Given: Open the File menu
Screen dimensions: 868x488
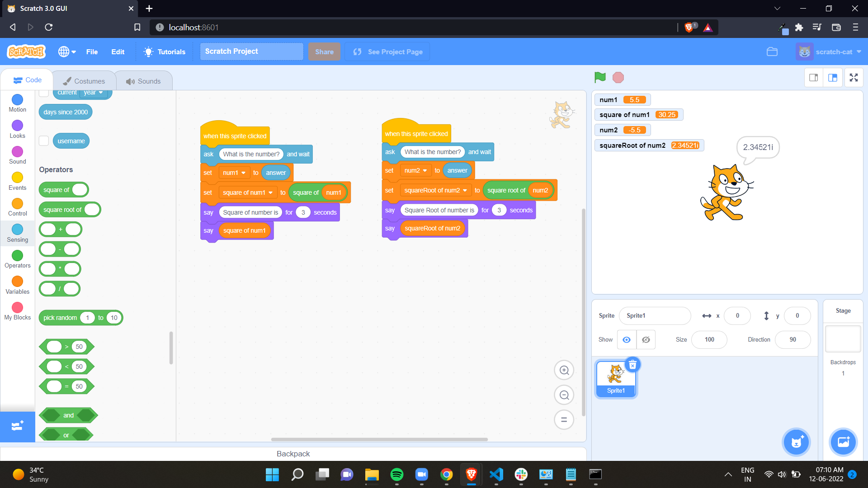Looking at the screenshot, I should click(x=92, y=52).
